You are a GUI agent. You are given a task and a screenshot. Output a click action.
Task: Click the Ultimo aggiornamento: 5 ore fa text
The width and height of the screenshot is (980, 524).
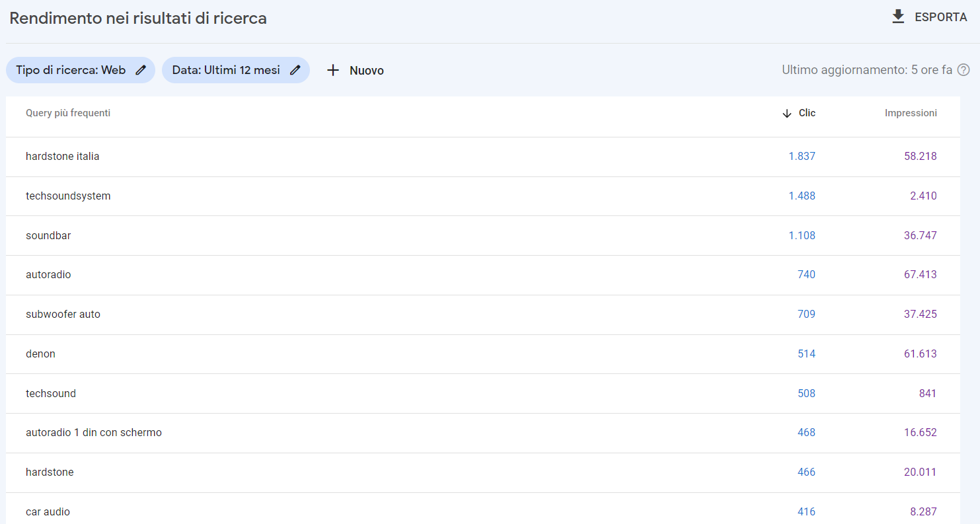[x=867, y=70]
